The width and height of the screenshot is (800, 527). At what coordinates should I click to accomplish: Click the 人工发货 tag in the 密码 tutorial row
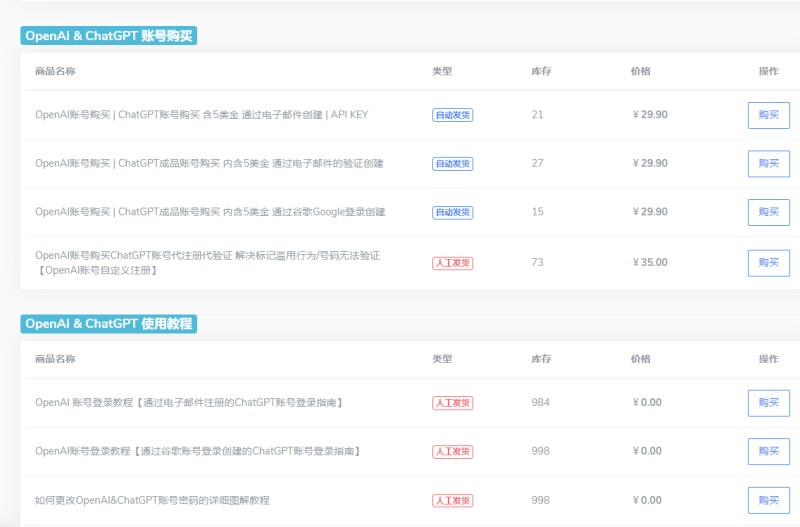pos(453,500)
